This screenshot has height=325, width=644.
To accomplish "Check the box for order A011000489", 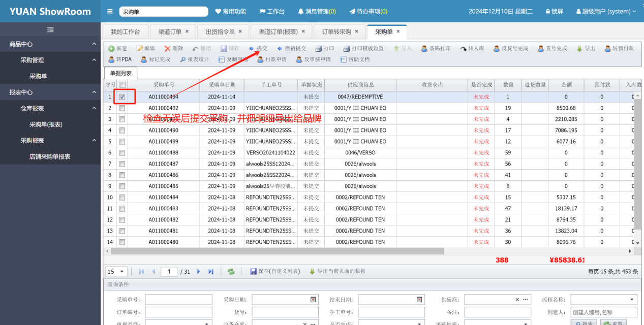I will 122,141.
